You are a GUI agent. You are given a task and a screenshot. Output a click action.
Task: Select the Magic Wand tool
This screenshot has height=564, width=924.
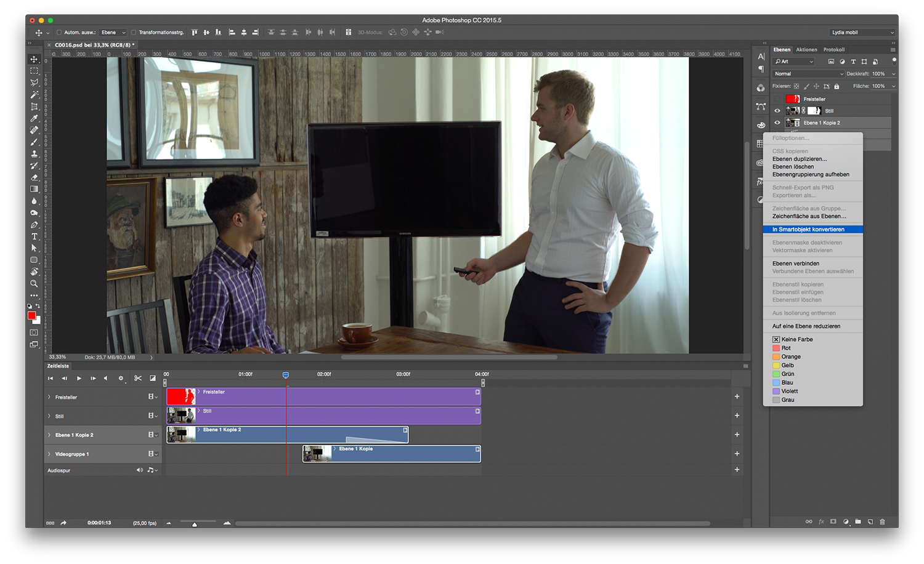(x=34, y=95)
